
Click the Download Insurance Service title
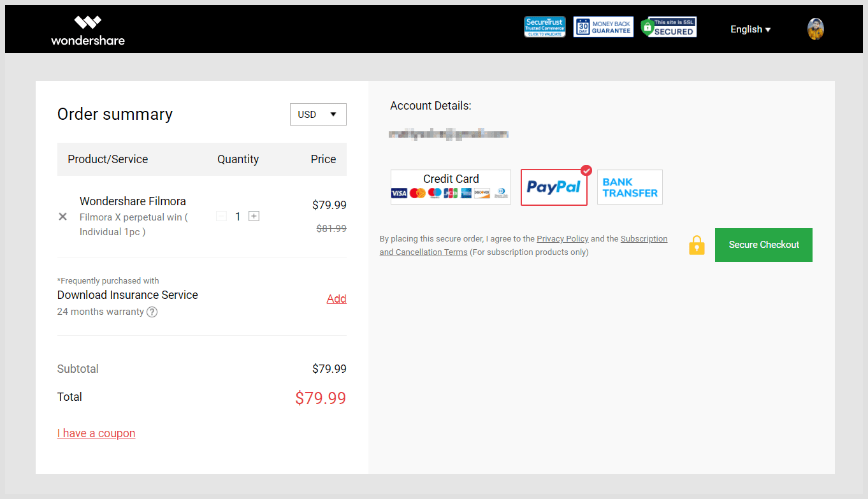pos(127,295)
